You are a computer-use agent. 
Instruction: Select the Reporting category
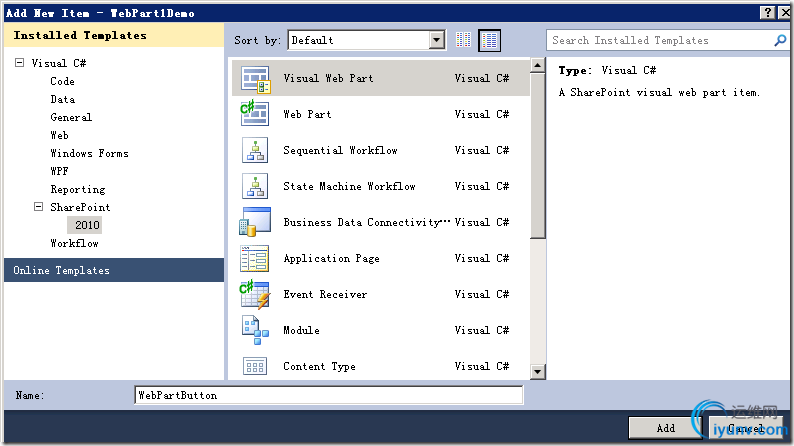(77, 189)
